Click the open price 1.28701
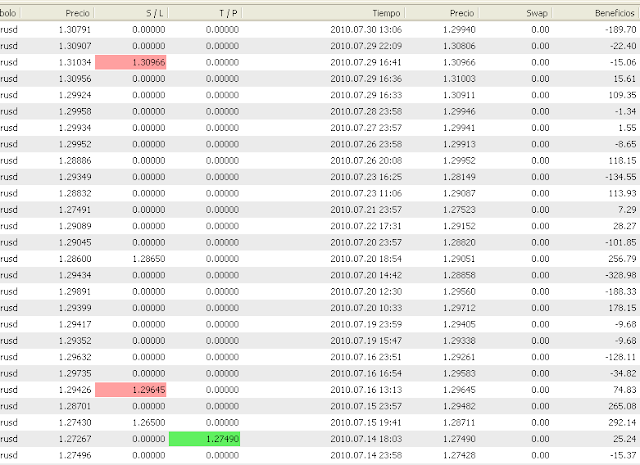The image size is (640, 465). point(75,406)
